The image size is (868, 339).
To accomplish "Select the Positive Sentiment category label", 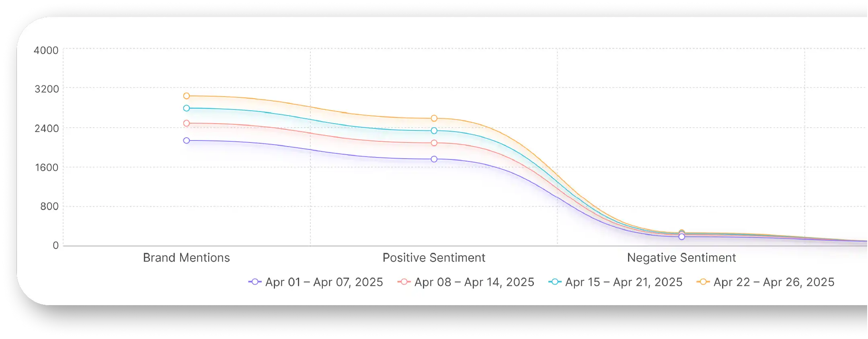I will click(434, 258).
